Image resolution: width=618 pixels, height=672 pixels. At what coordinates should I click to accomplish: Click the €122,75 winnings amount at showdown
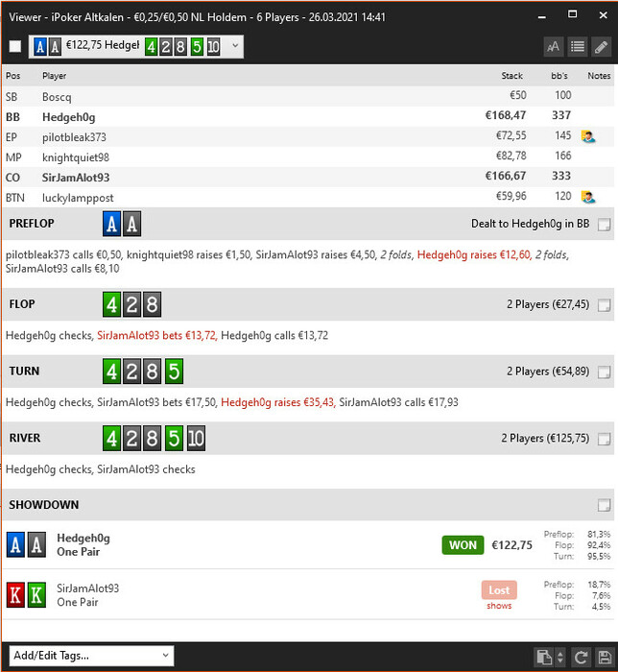(x=511, y=545)
